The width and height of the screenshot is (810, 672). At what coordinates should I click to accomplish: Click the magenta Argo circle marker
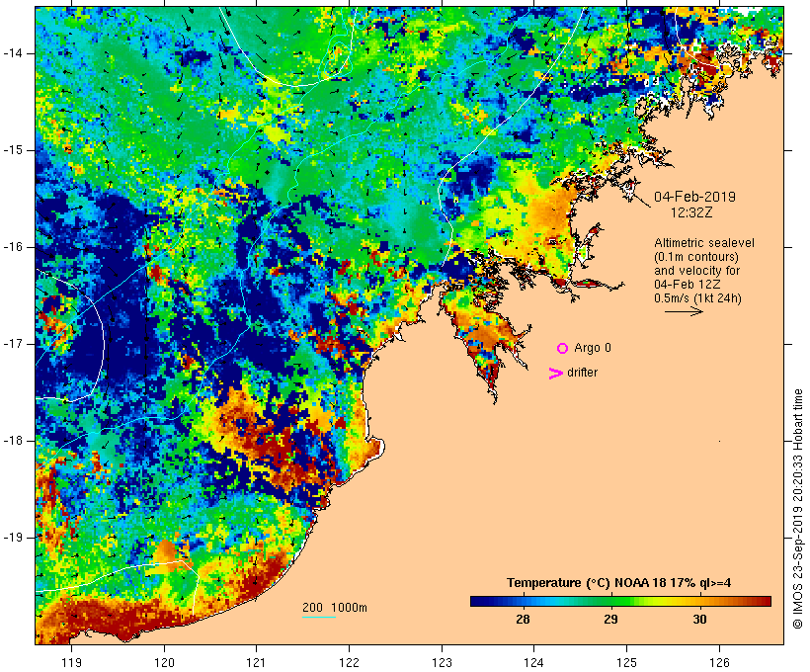(563, 349)
